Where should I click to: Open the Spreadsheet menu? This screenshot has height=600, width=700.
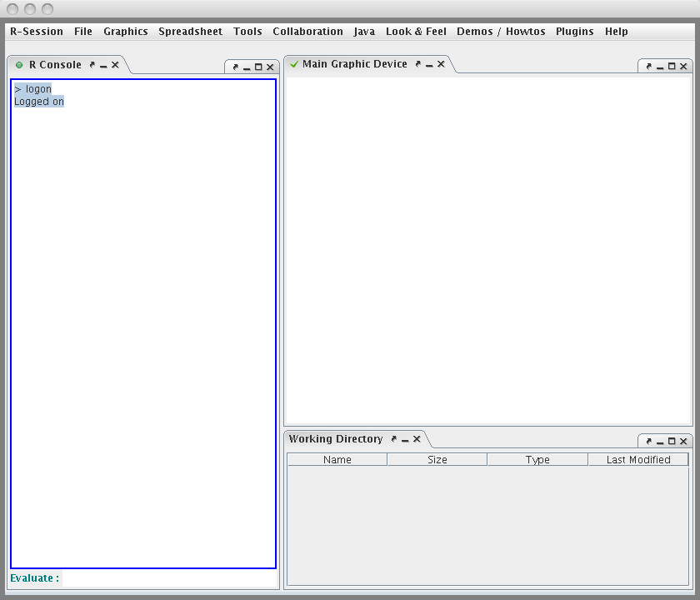[191, 32]
